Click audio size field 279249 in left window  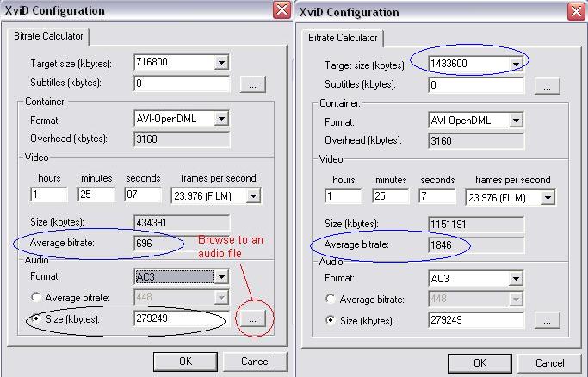pyautogui.click(x=182, y=319)
